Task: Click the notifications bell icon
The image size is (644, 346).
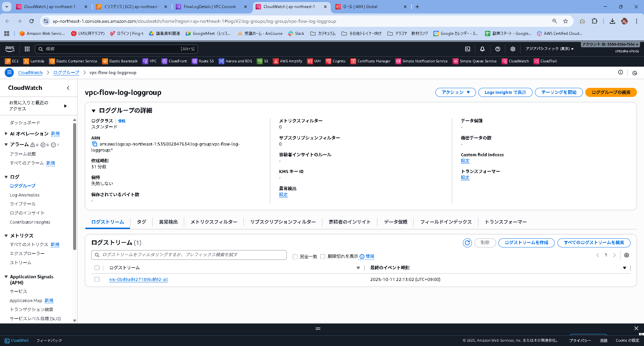Action: (482, 49)
